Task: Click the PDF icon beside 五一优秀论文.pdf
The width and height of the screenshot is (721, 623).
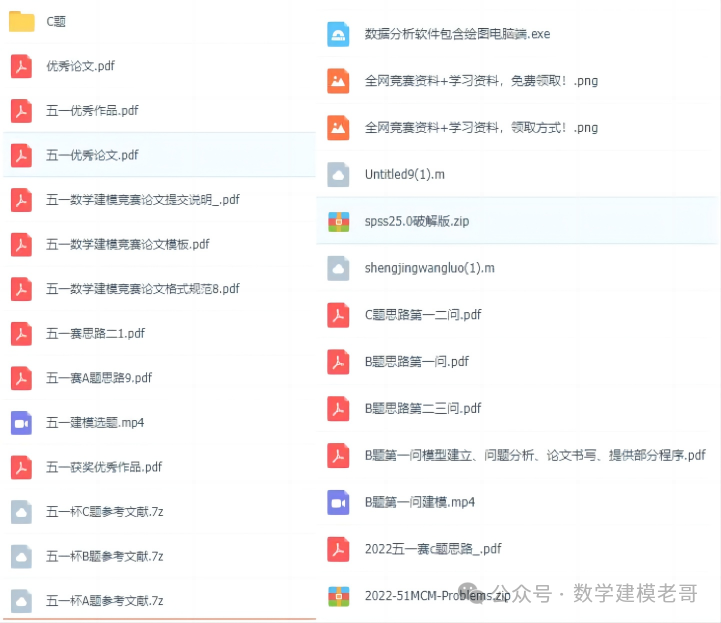Action: click(x=21, y=155)
